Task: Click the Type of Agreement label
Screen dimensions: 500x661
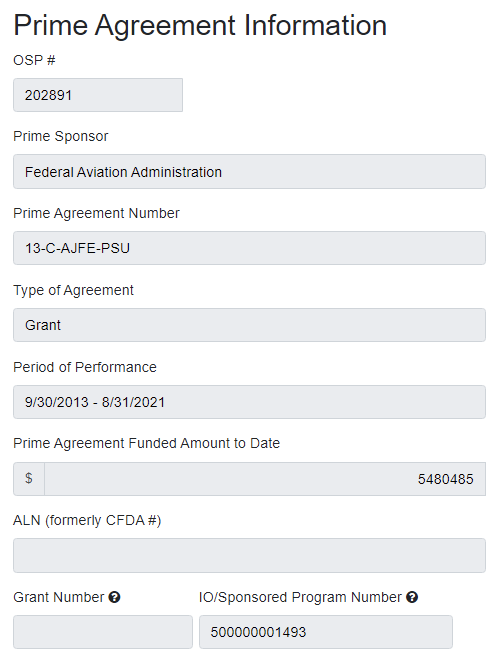Action: [73, 290]
